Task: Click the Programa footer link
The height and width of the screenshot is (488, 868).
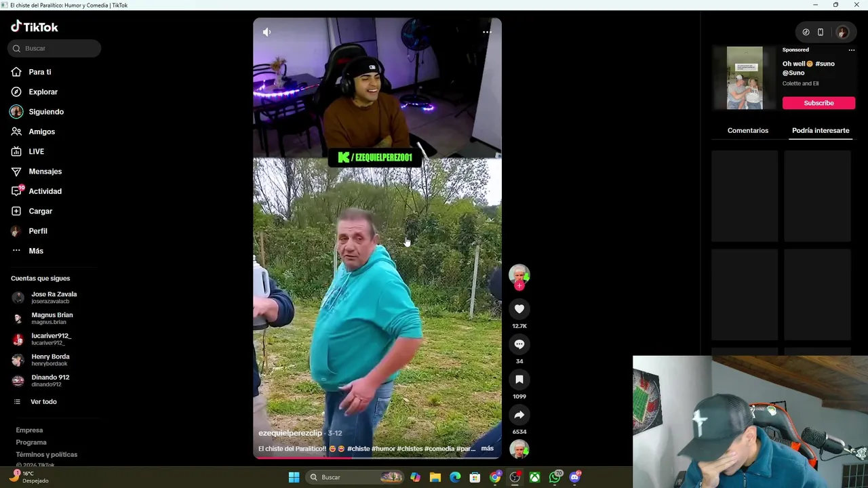Action: click(x=31, y=442)
